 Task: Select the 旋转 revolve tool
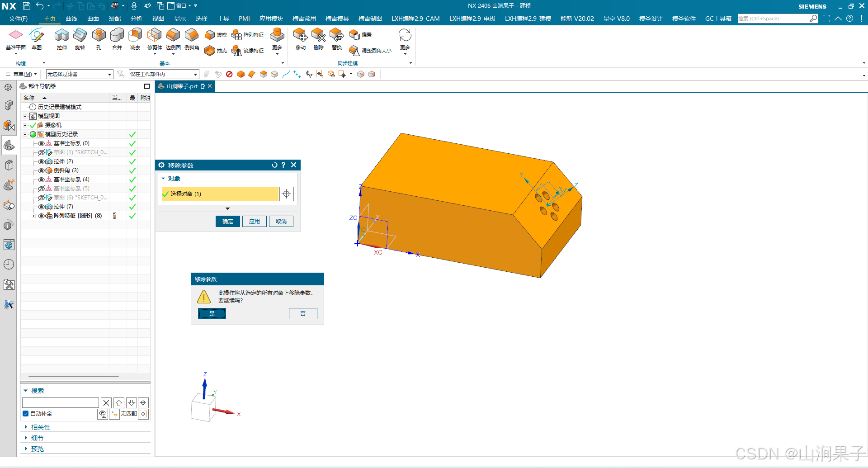tap(80, 39)
